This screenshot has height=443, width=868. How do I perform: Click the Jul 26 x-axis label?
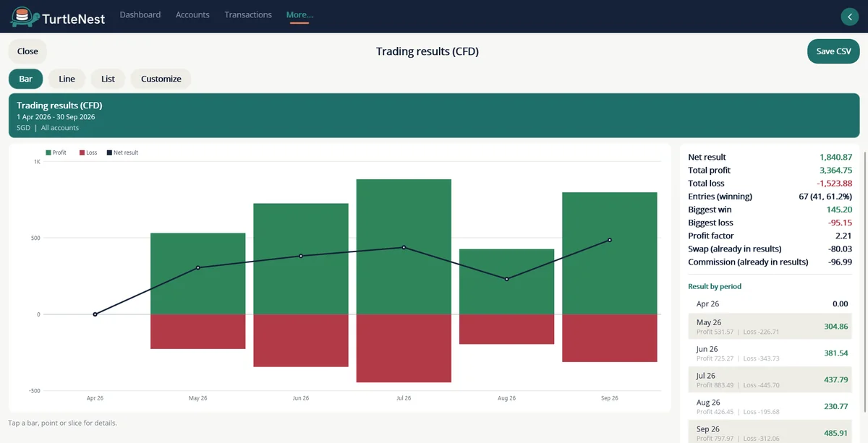404,398
